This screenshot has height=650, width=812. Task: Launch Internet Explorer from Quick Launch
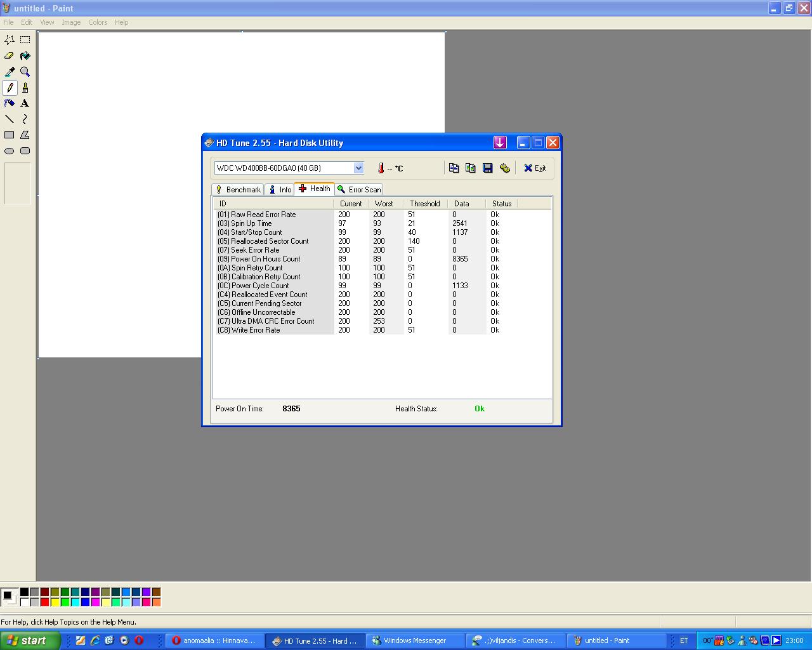[x=95, y=640]
